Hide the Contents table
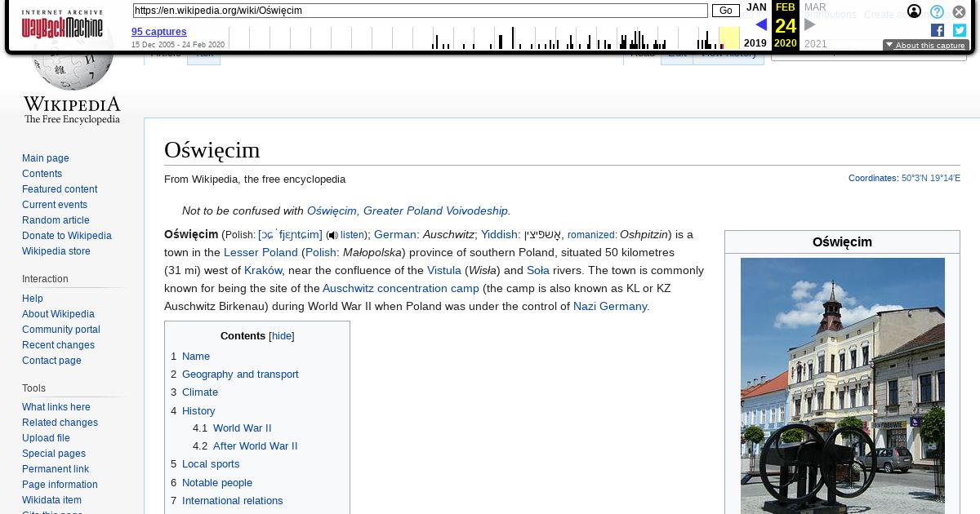This screenshot has width=980, height=514. pyautogui.click(x=282, y=336)
